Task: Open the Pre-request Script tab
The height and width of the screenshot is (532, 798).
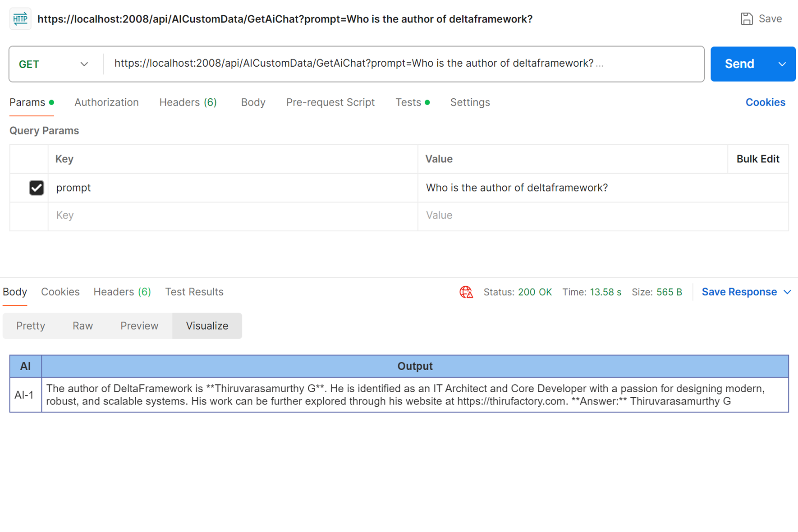Action: (330, 102)
